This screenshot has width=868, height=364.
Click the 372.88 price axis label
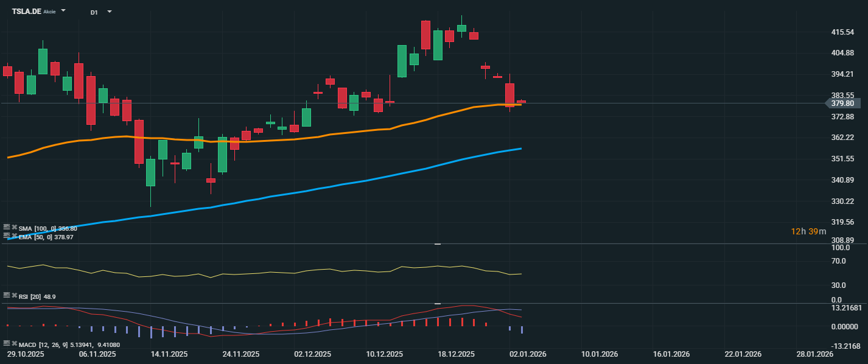(x=842, y=116)
